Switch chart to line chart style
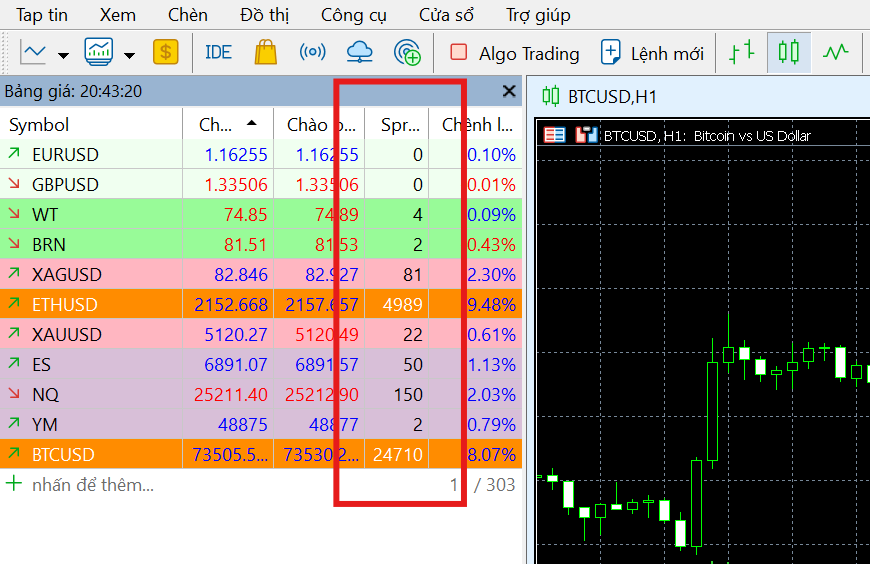Image resolution: width=870 pixels, height=564 pixels. click(836, 52)
